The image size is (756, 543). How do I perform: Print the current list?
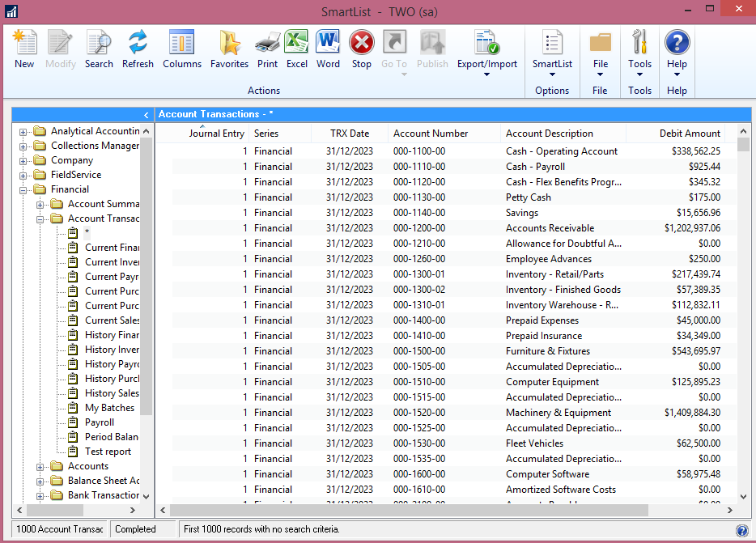point(267,49)
